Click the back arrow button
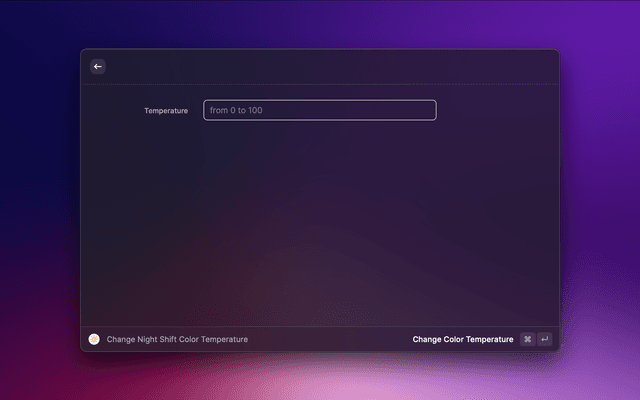Viewport: 640px width, 400px height. click(x=97, y=66)
